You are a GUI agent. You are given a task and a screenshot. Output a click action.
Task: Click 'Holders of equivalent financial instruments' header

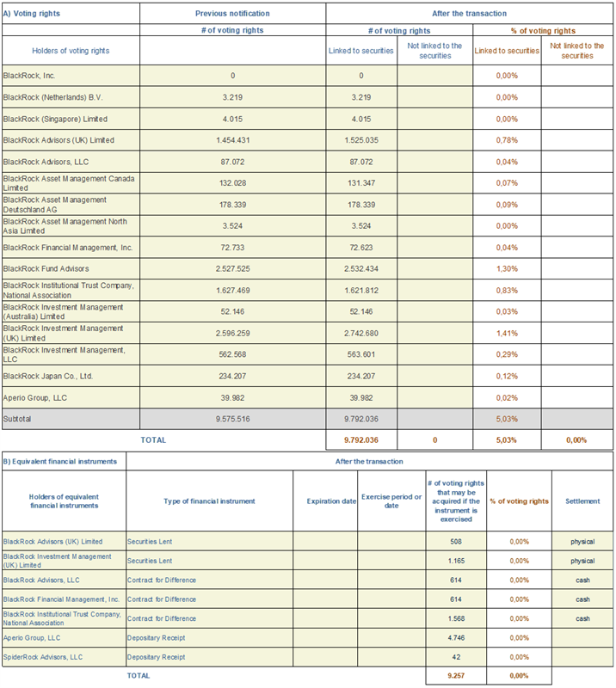click(x=64, y=501)
